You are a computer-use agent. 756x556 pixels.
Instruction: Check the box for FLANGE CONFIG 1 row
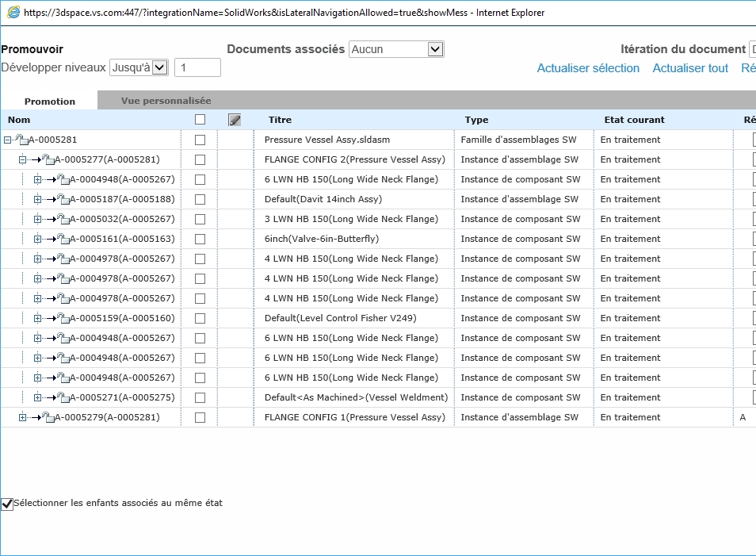click(200, 417)
